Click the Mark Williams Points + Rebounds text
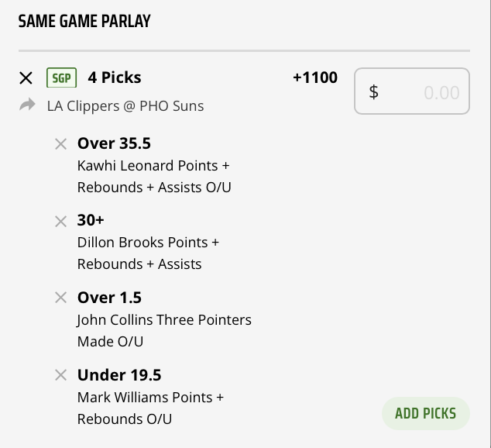 point(150,408)
